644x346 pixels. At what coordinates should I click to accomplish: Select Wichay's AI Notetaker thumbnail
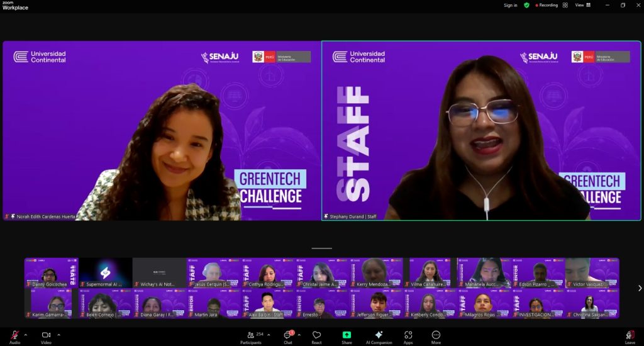pyautogui.click(x=160, y=272)
